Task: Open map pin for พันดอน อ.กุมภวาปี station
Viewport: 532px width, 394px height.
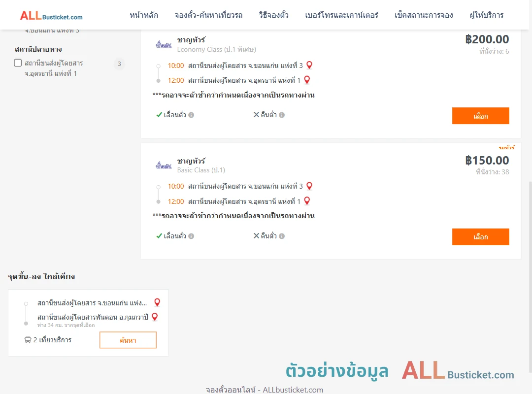Action: [x=155, y=317]
